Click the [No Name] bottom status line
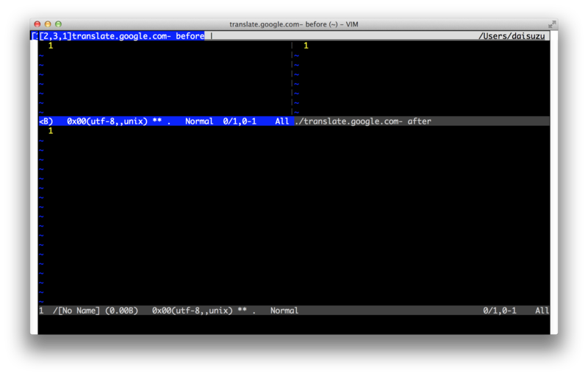 (294, 311)
